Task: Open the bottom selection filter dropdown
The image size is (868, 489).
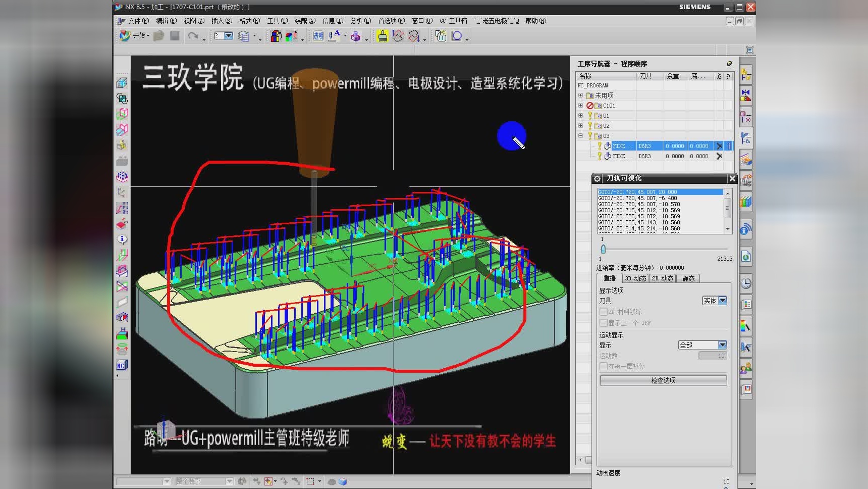Action: (x=144, y=481)
